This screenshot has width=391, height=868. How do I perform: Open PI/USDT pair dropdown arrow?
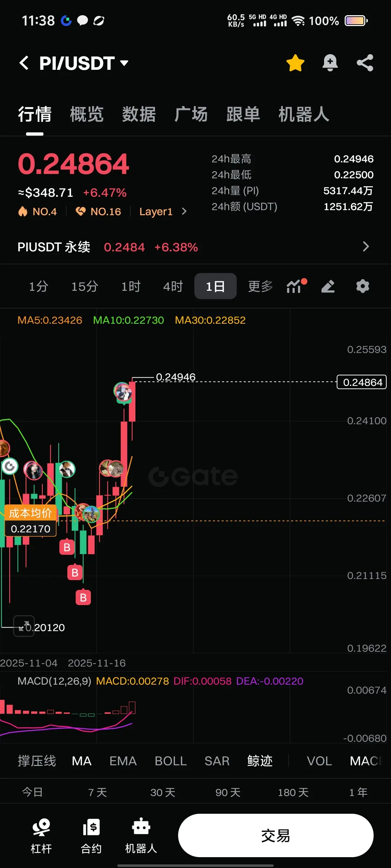click(x=124, y=63)
